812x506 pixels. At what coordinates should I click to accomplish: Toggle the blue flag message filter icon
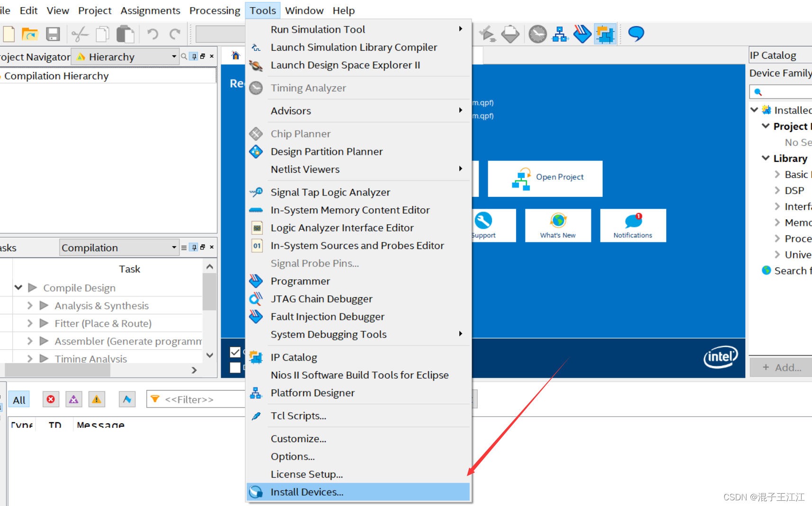[127, 399]
